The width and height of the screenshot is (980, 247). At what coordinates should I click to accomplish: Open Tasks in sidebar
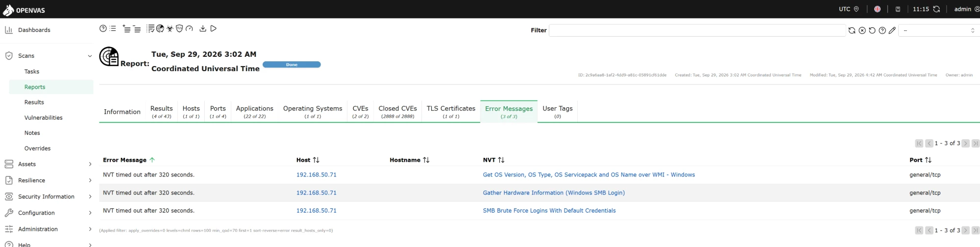pyautogui.click(x=32, y=72)
